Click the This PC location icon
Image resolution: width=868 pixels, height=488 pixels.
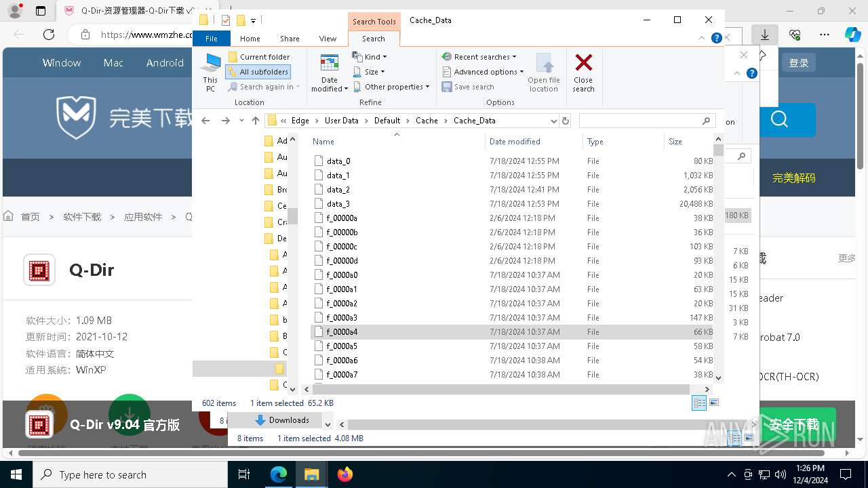coord(210,73)
